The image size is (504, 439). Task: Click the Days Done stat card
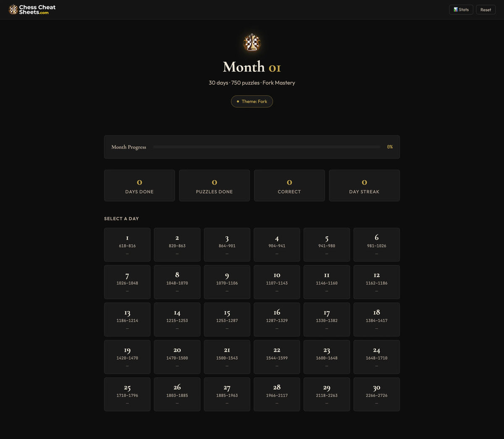tap(139, 186)
